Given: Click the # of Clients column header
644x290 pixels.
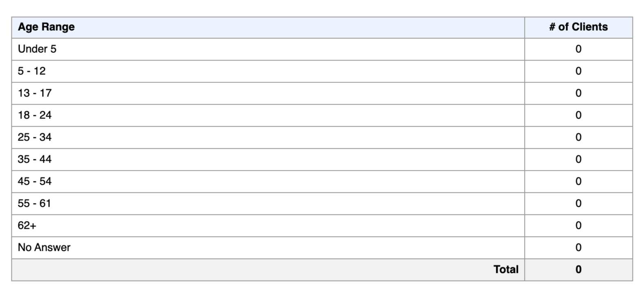Looking at the screenshot, I should (579, 27).
